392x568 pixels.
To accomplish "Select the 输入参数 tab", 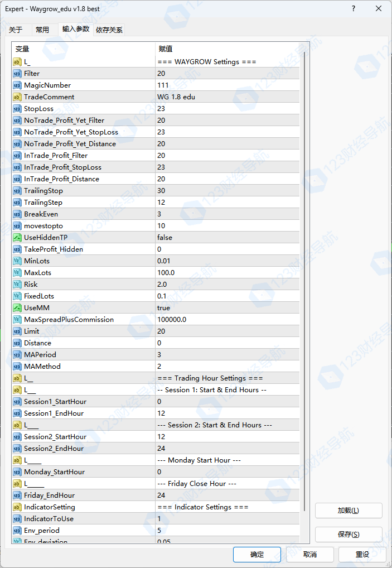I will [x=76, y=29].
